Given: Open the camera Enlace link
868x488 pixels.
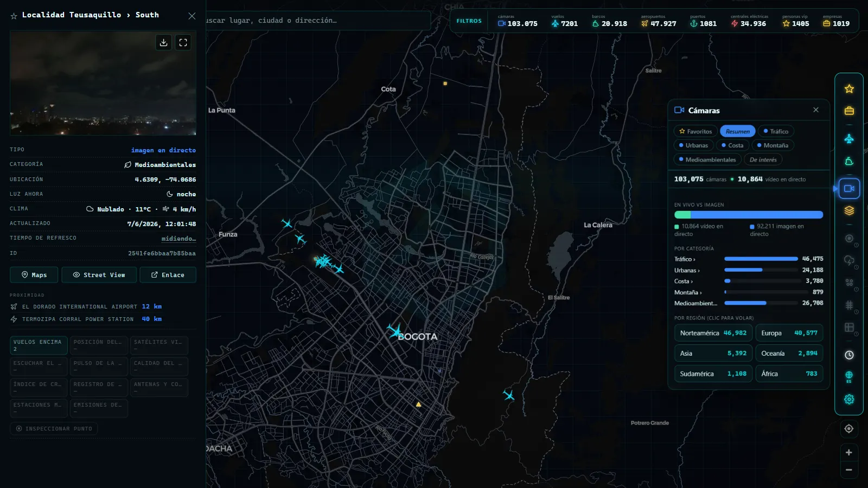Looking at the screenshot, I should [x=168, y=275].
